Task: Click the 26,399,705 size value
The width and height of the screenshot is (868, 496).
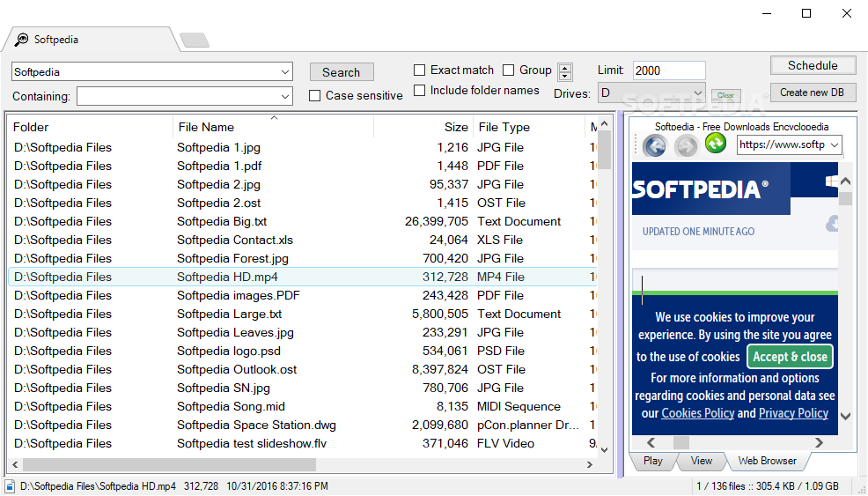Action: click(x=437, y=221)
